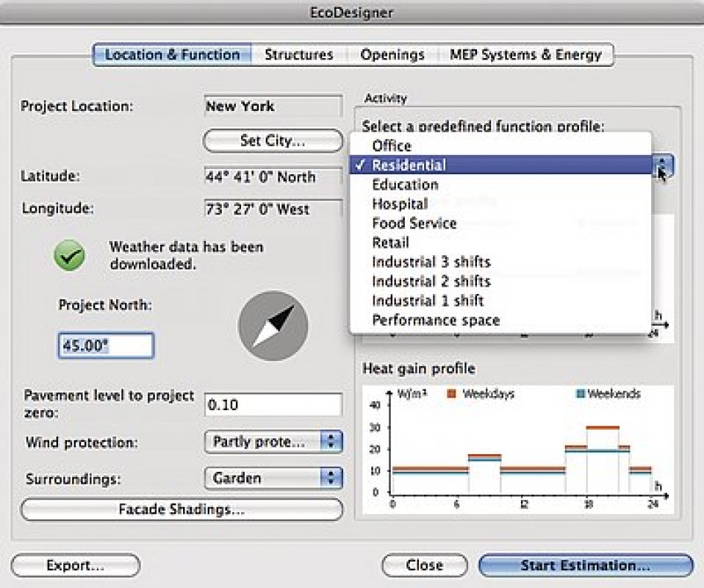Click the Project North angle field
Viewport: 704px width, 588px height.
106,345
